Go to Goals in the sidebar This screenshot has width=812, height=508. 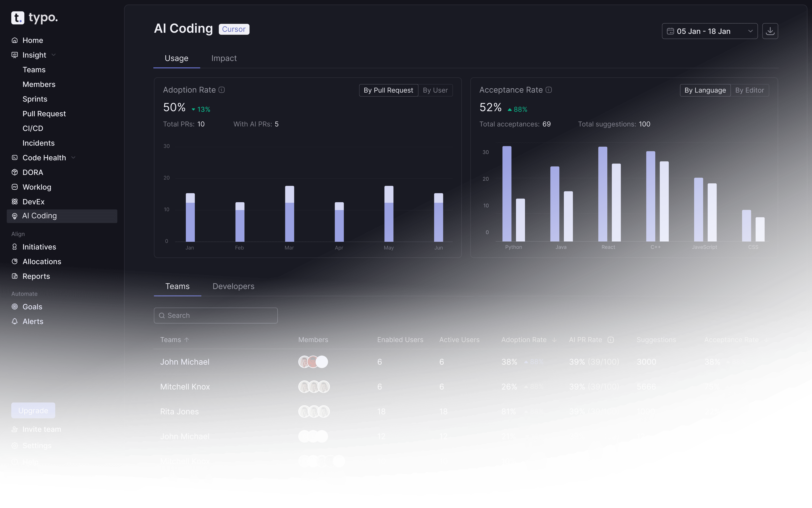[x=32, y=307]
